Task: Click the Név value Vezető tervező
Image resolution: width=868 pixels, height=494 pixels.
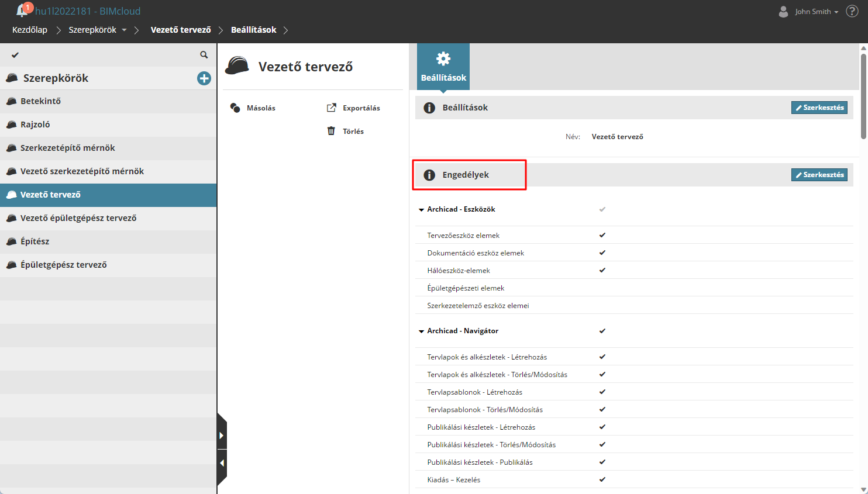Action: tap(618, 137)
